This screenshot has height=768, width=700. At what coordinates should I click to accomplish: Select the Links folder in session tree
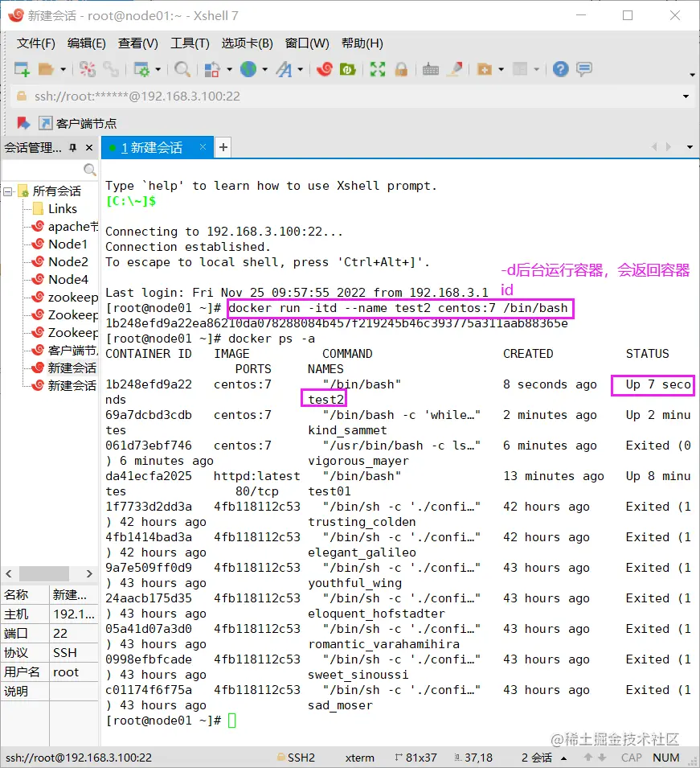point(62,209)
